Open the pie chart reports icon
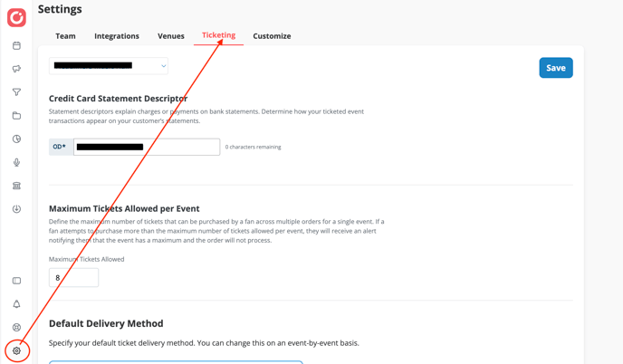 point(16,139)
